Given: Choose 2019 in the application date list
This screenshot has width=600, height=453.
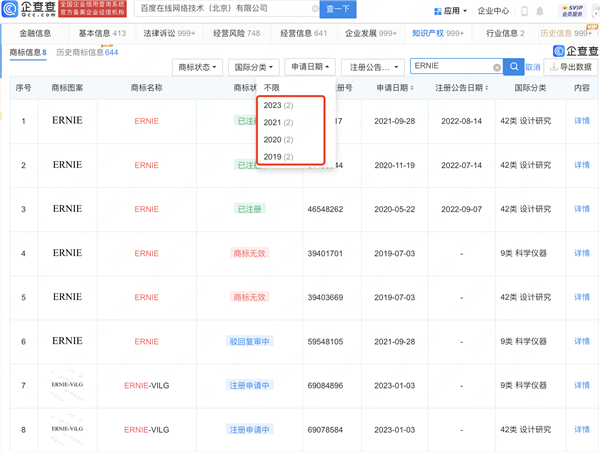Looking at the screenshot, I should point(278,157).
